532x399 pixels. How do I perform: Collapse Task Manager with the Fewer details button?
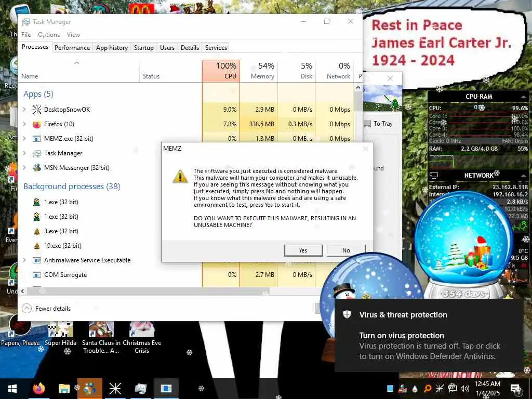(46, 309)
